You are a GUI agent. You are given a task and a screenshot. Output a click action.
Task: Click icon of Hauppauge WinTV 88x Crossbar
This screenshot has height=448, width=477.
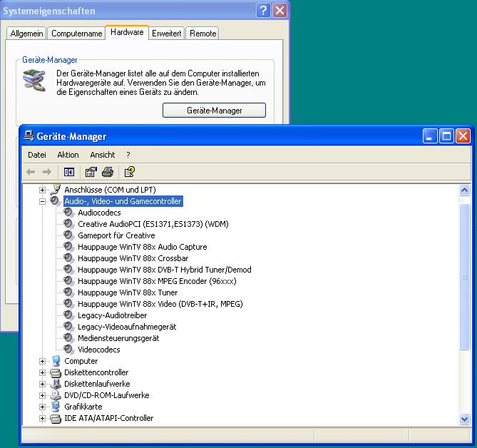click(68, 258)
